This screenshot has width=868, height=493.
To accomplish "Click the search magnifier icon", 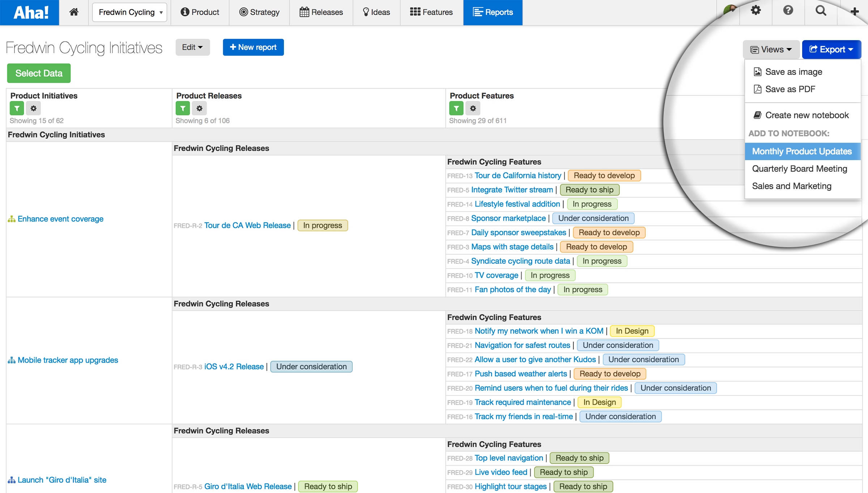I will coord(821,10).
